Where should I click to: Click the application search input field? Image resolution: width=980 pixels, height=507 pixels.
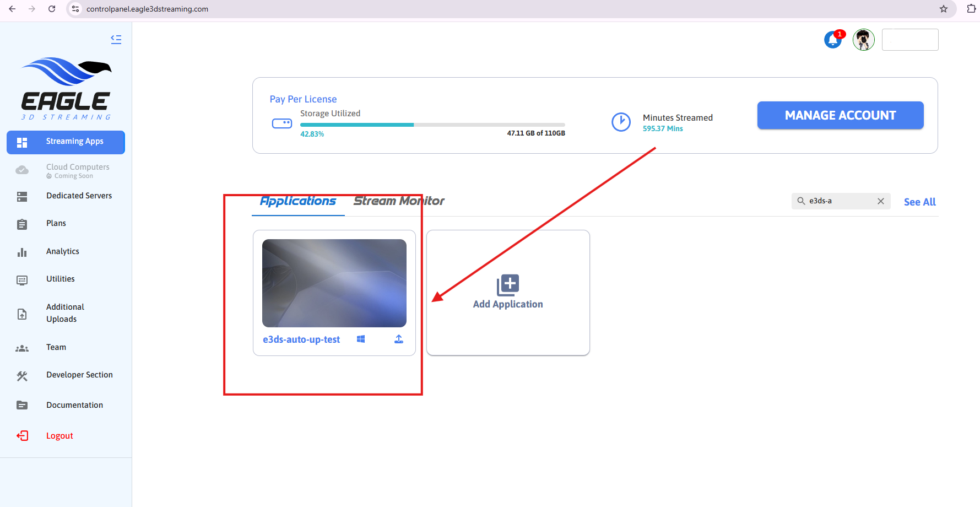[x=840, y=201]
